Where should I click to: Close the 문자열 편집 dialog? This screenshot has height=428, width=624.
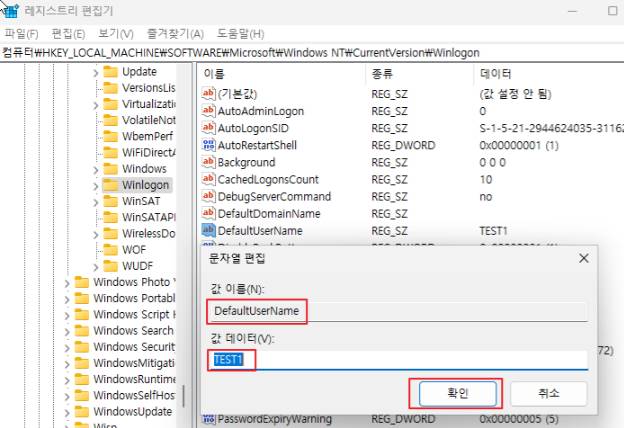[583, 258]
